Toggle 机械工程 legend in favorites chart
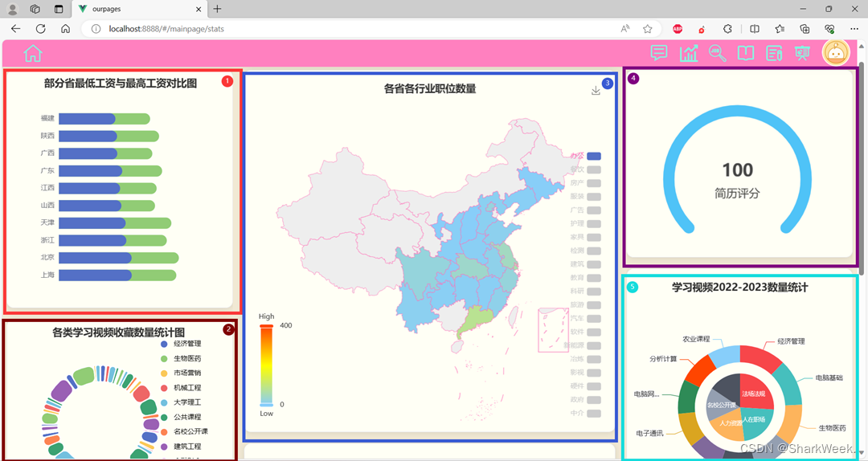 [181, 388]
